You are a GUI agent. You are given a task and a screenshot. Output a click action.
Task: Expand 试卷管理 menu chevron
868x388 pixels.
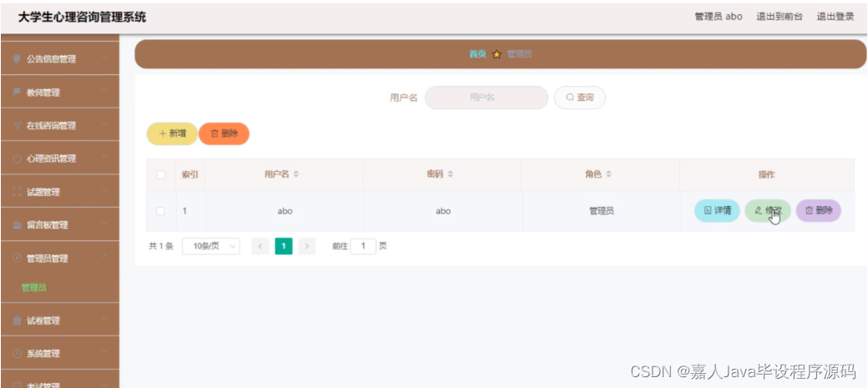pos(105,320)
